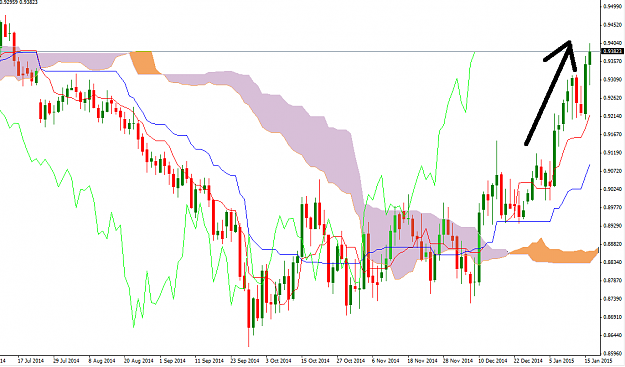Click the 0.89770 price axis label
Viewport: 625px width, 367px height.
613,207
